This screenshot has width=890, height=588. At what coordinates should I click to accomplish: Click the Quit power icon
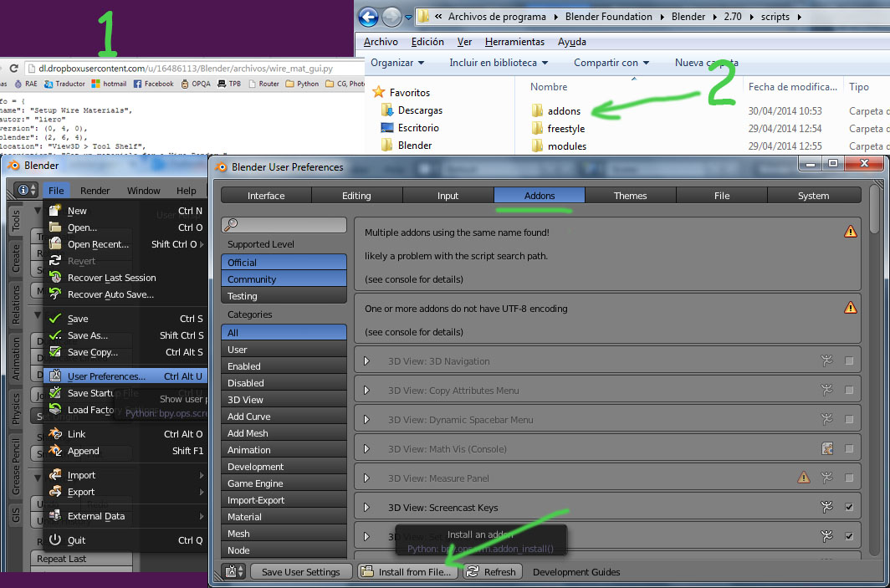coord(55,539)
